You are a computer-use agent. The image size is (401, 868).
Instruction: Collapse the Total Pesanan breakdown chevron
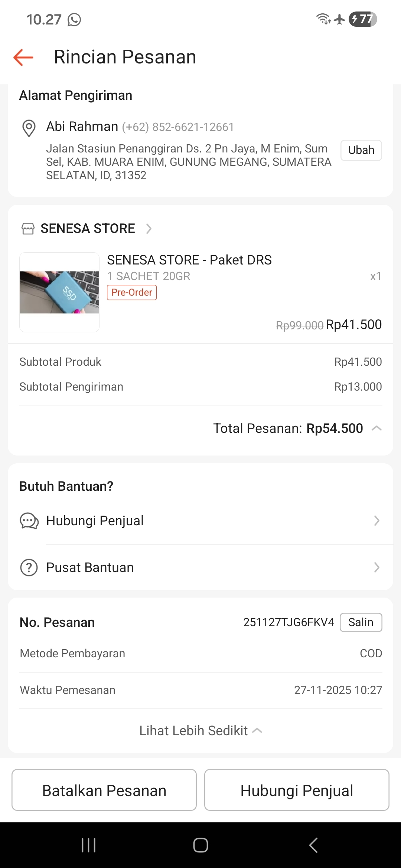click(x=376, y=428)
